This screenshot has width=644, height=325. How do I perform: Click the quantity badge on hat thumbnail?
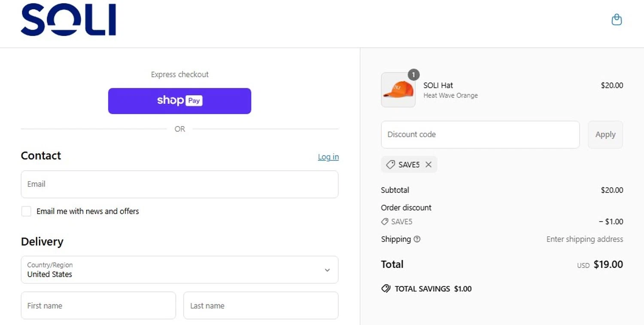(x=413, y=75)
